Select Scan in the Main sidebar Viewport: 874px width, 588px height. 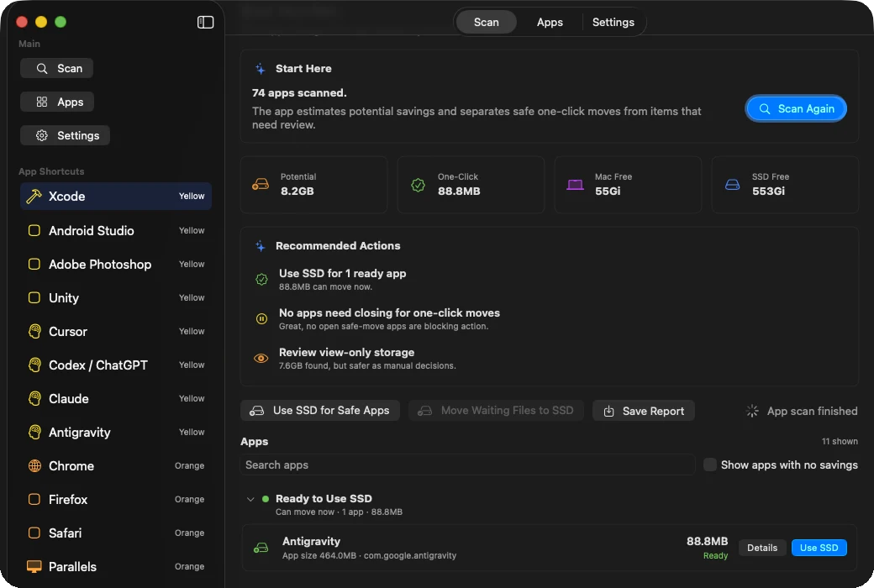(x=57, y=69)
